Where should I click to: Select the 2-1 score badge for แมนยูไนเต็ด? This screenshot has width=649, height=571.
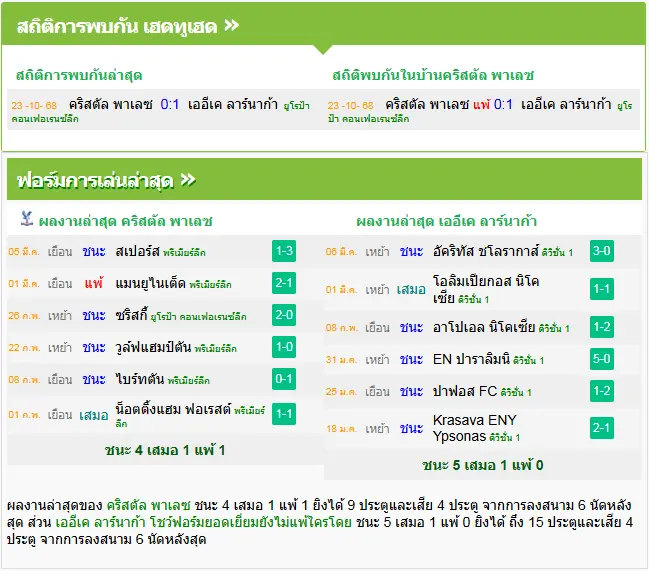pyautogui.click(x=284, y=283)
